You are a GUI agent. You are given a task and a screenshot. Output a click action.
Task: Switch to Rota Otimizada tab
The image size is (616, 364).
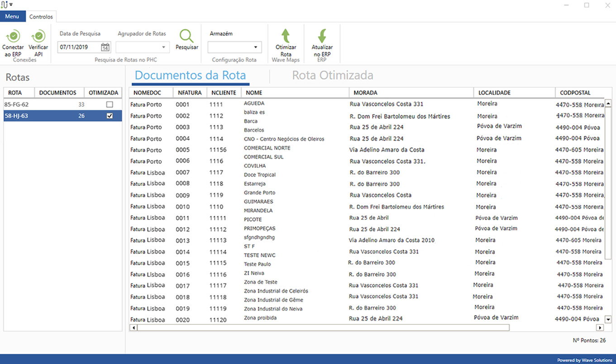tap(332, 75)
